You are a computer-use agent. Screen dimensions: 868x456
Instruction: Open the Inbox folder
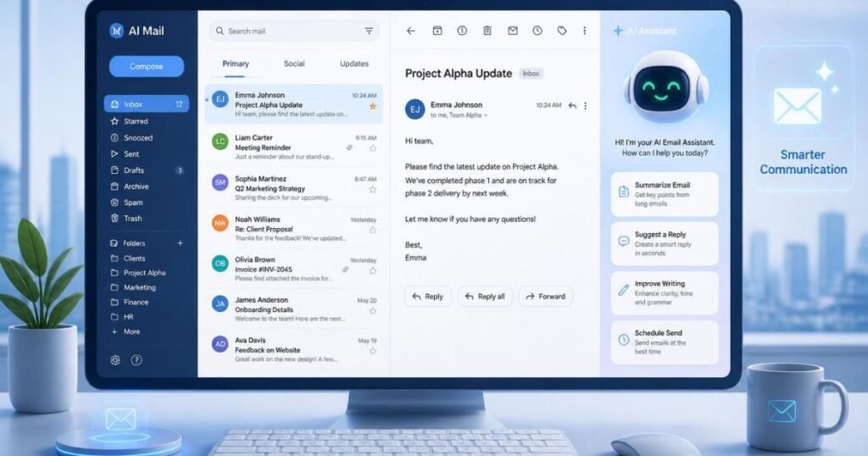pos(146,104)
